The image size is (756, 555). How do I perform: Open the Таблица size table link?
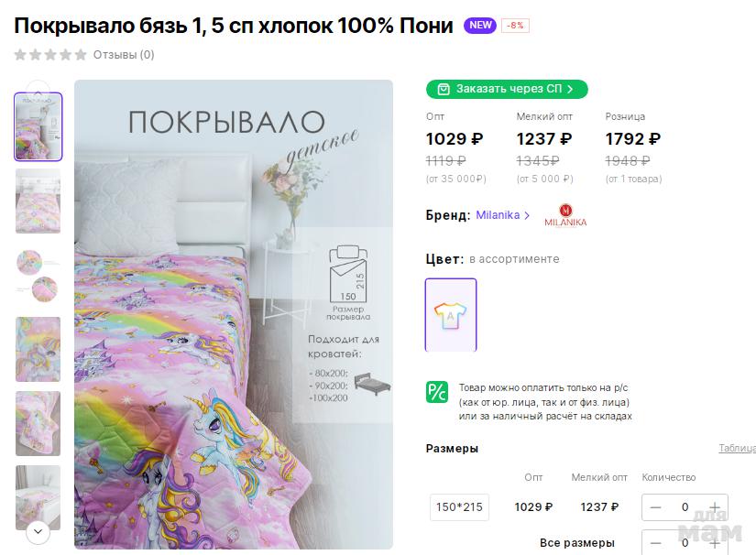tap(737, 449)
